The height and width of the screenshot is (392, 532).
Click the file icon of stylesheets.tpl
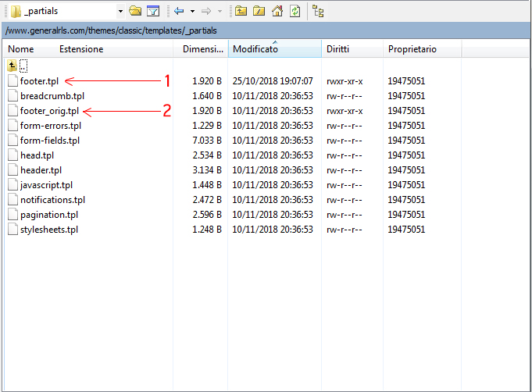point(13,230)
